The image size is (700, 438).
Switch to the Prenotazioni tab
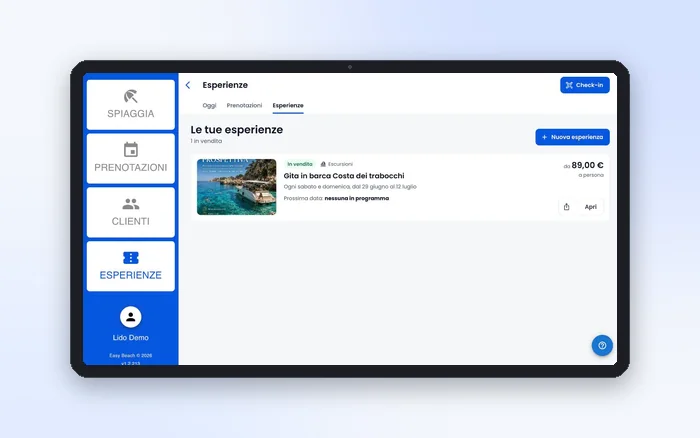[244, 105]
